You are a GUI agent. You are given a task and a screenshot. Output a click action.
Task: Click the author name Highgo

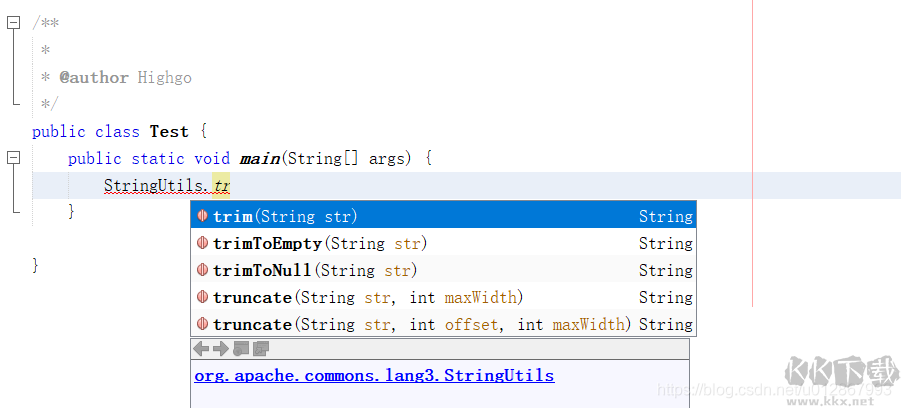(x=164, y=78)
